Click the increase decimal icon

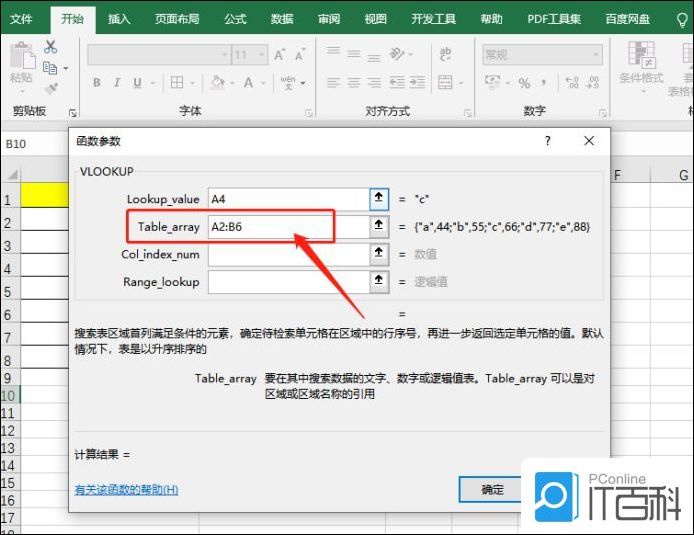click(572, 83)
